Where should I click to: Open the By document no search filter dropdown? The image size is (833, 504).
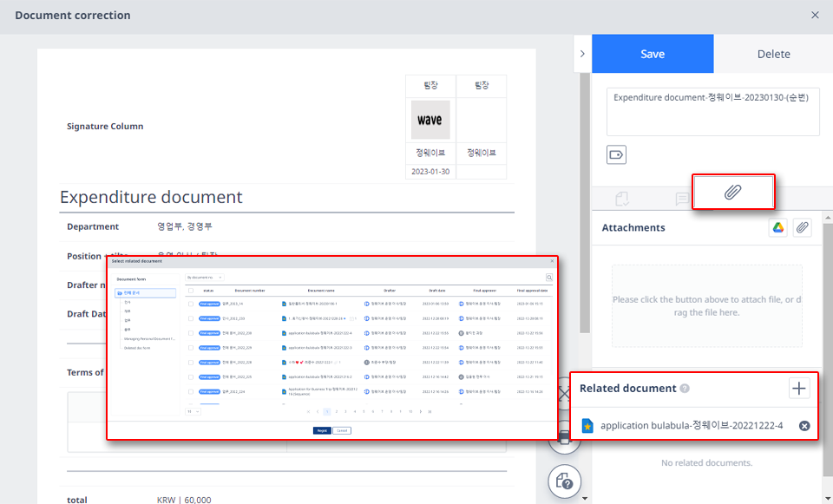[203, 277]
